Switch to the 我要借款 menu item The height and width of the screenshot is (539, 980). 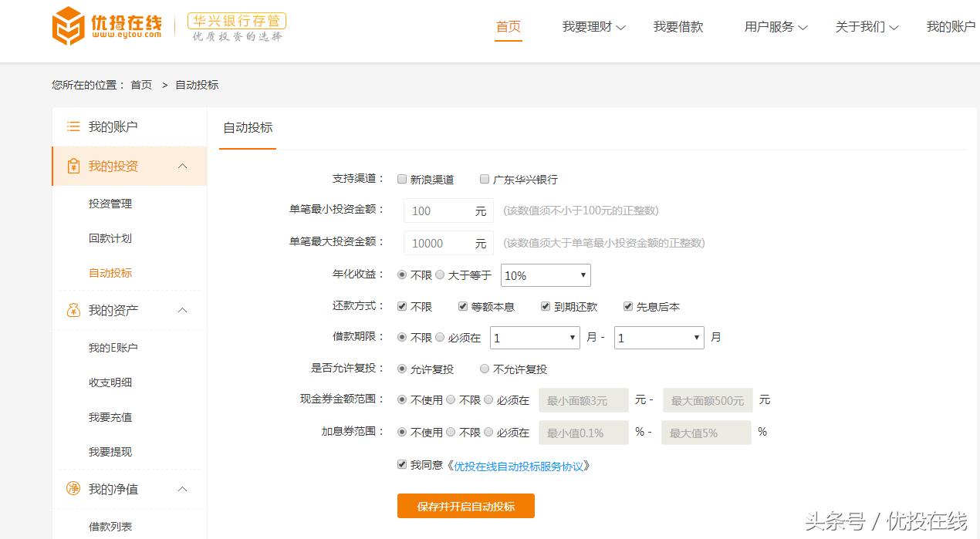click(678, 25)
